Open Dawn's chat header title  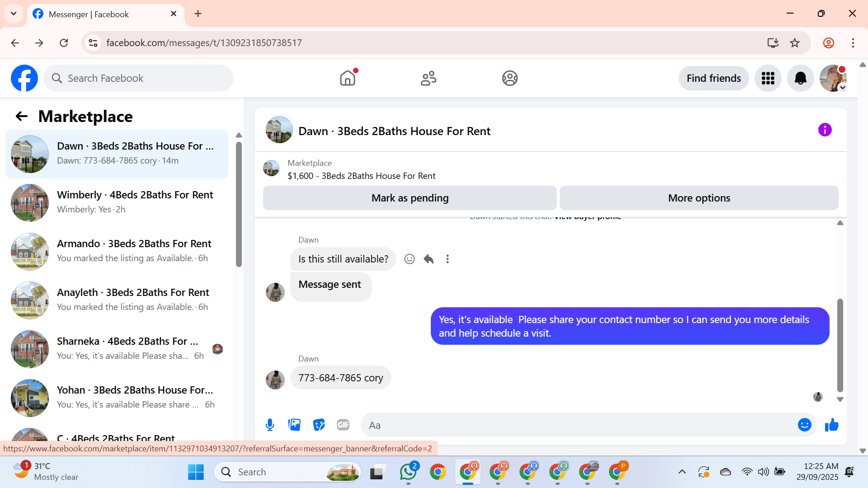tap(394, 131)
